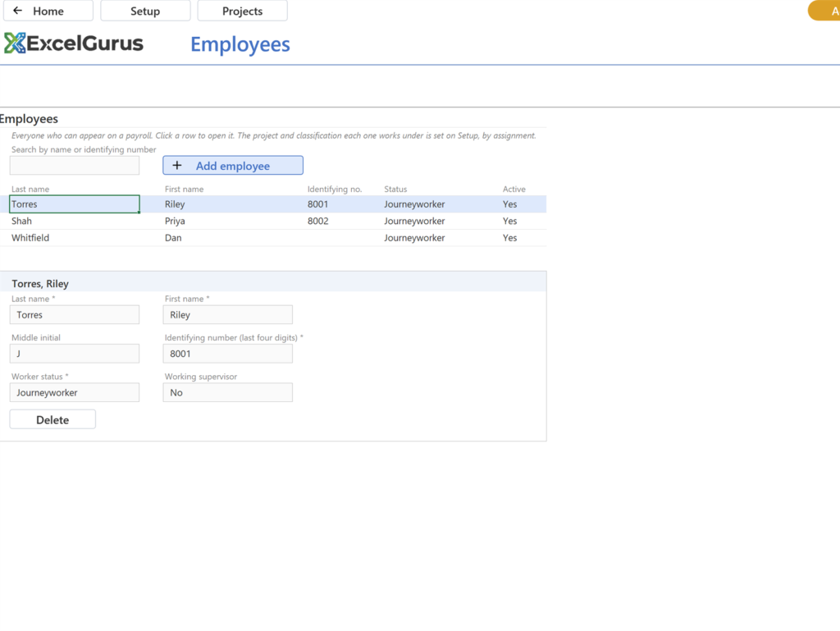
Task: Click the Last name input with Torres
Action: (x=75, y=314)
